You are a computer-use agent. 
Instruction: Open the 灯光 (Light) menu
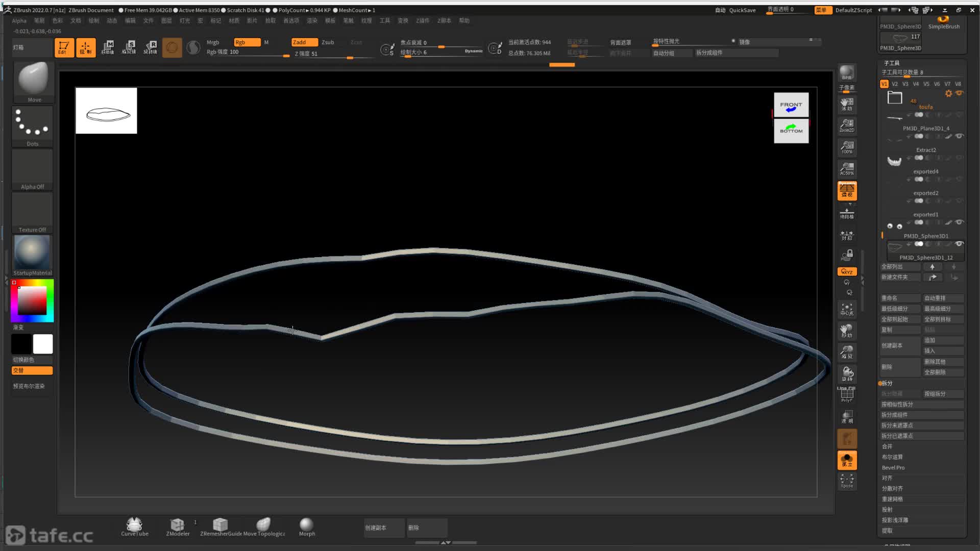[185, 21]
